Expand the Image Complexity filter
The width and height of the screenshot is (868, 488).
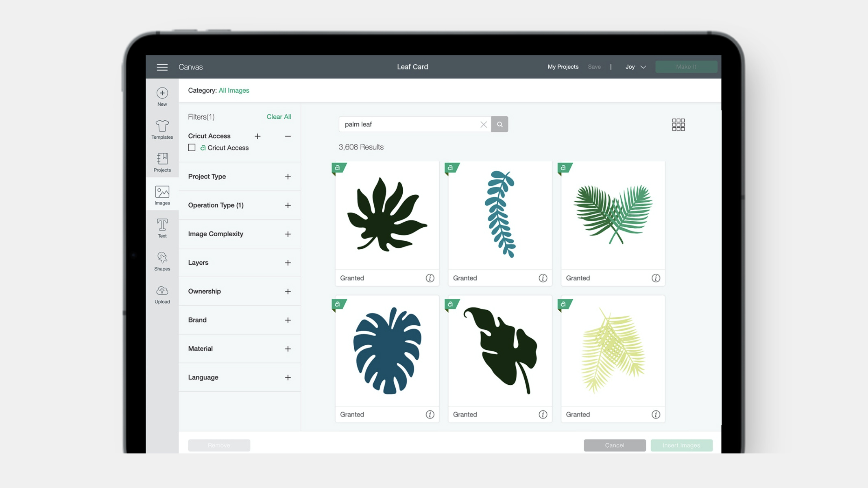pos(288,234)
